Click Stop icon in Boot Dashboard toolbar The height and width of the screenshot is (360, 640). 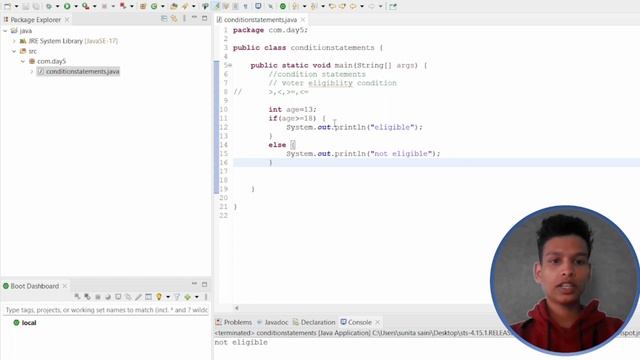[98, 297]
